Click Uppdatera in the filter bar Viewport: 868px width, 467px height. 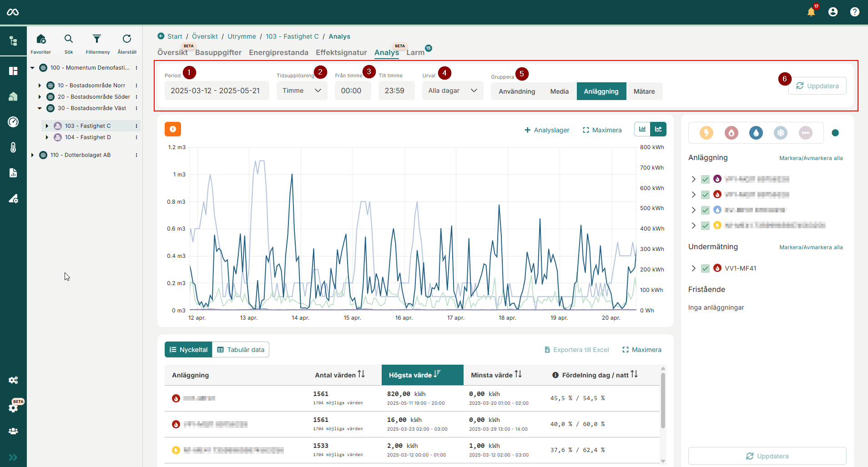pyautogui.click(x=817, y=85)
